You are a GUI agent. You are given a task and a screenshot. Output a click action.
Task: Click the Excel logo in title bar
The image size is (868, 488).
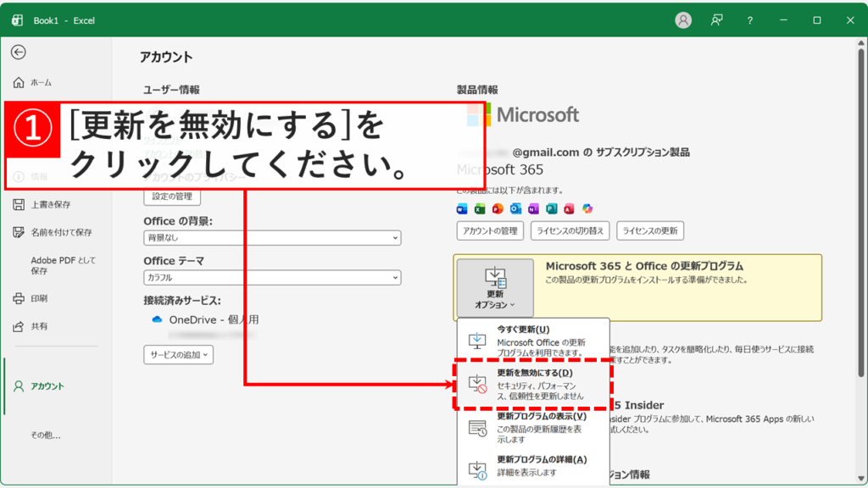coord(17,20)
